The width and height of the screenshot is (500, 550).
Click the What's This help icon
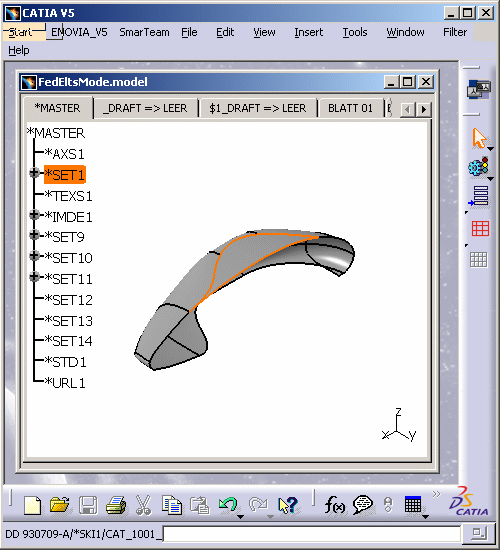[288, 505]
